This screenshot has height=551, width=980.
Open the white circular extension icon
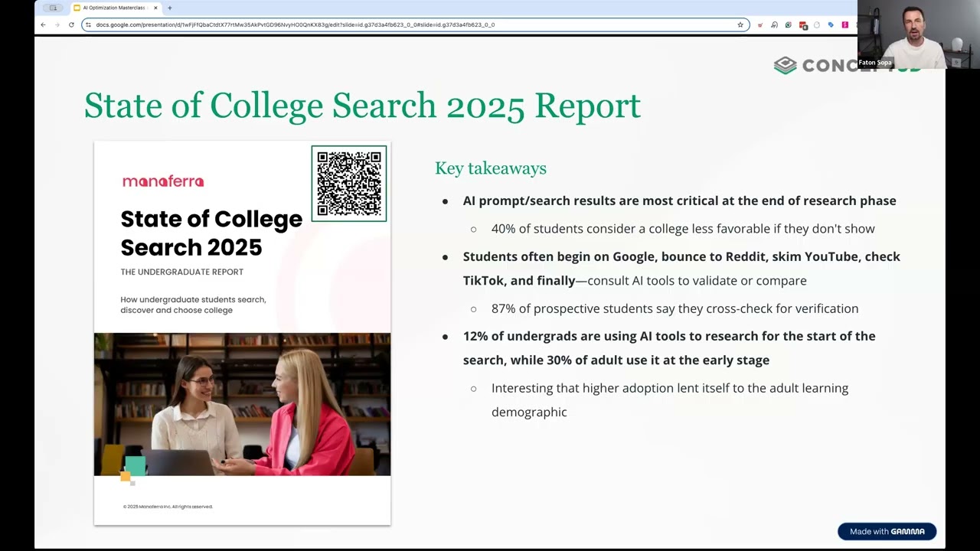pos(817,24)
